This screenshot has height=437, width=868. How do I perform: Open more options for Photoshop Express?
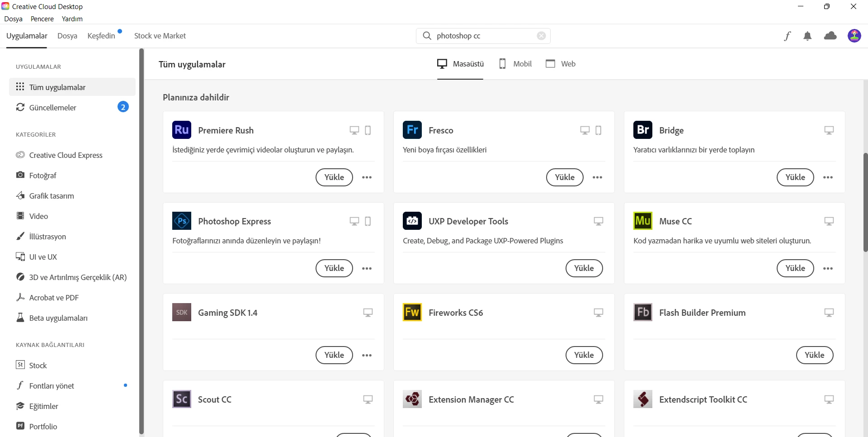[x=367, y=268]
